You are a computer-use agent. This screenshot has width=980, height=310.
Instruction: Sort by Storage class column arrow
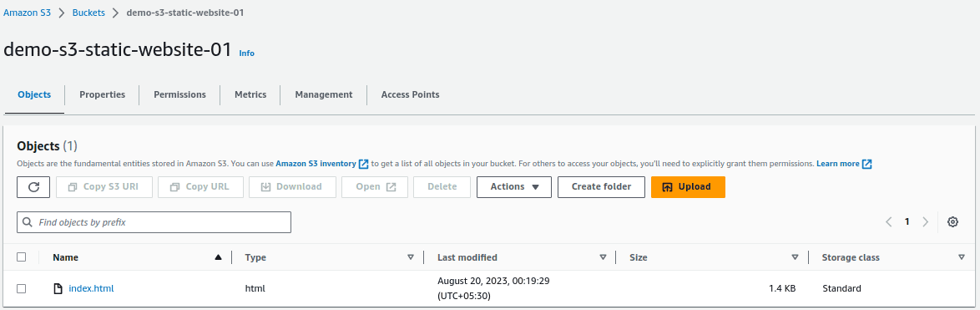click(x=962, y=257)
